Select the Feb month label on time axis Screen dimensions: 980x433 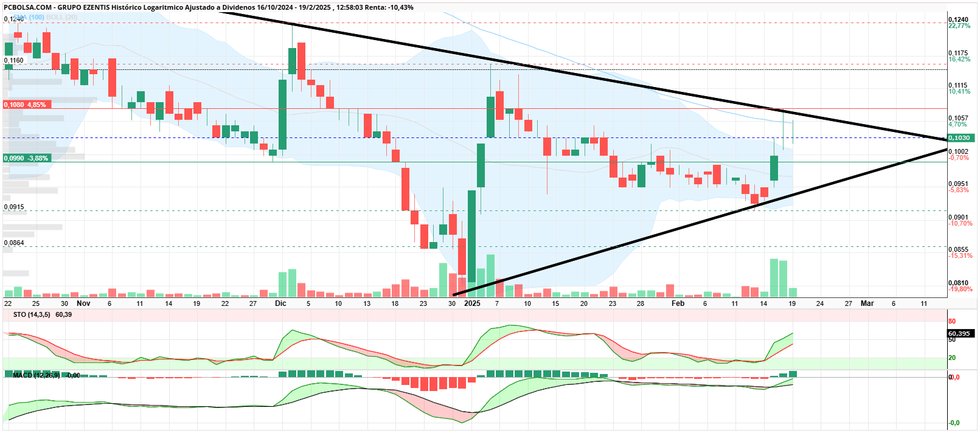coord(678,303)
